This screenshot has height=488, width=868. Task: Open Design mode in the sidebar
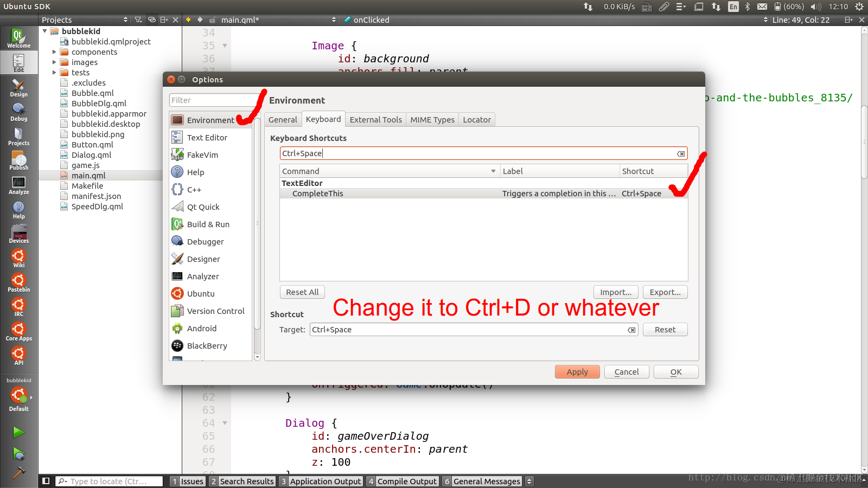18,87
